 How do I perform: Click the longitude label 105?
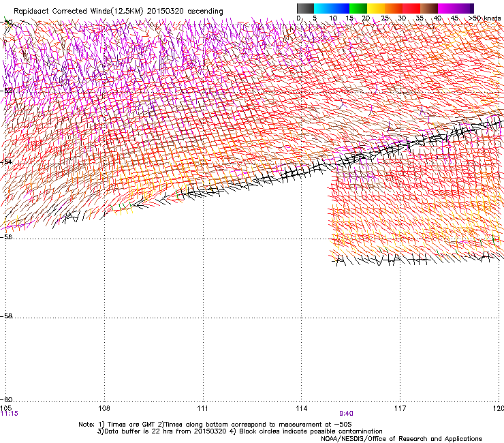5,408
